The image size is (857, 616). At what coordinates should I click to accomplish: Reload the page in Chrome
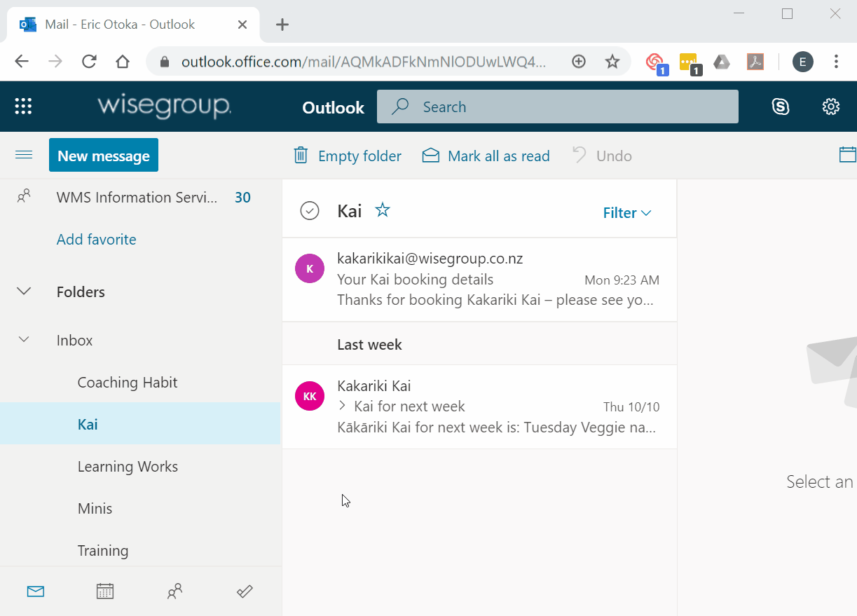[89, 62]
